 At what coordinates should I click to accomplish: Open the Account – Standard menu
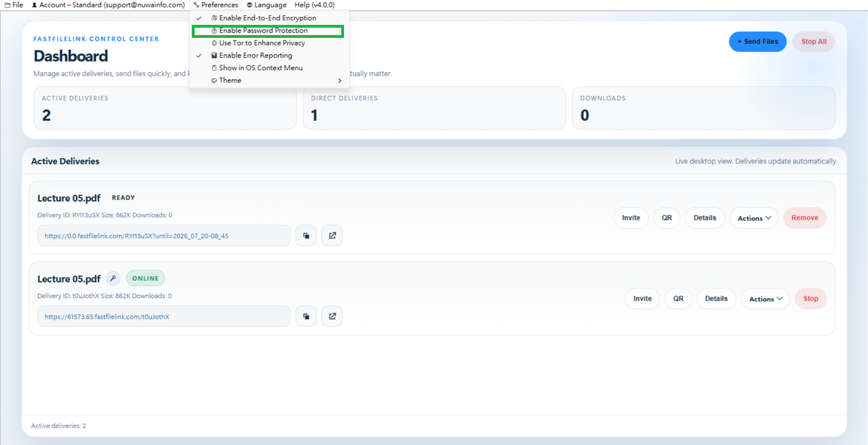[x=108, y=5]
